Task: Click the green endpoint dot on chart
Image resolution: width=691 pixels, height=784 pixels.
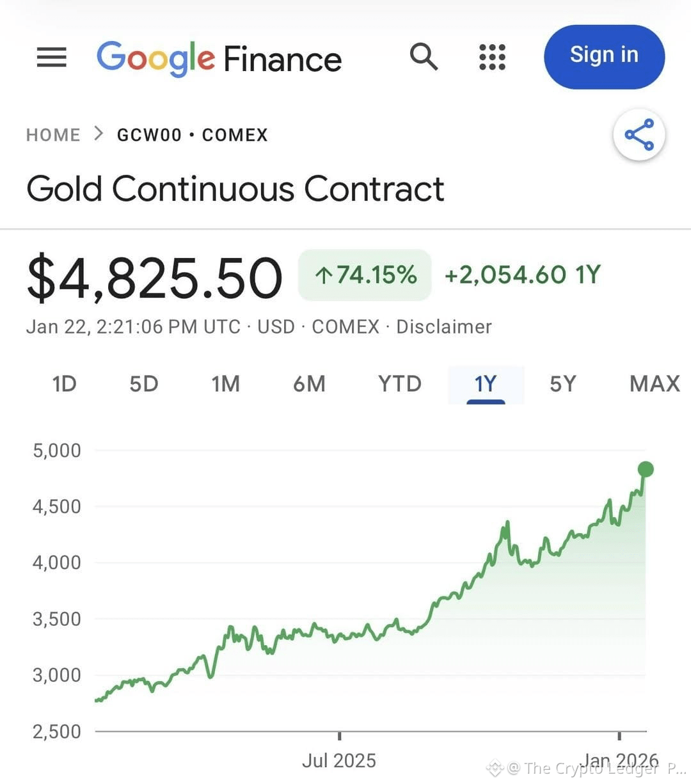Action: 646,469
